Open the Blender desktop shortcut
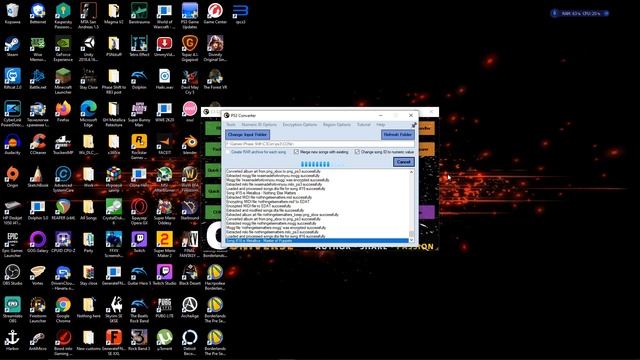 click(x=190, y=144)
